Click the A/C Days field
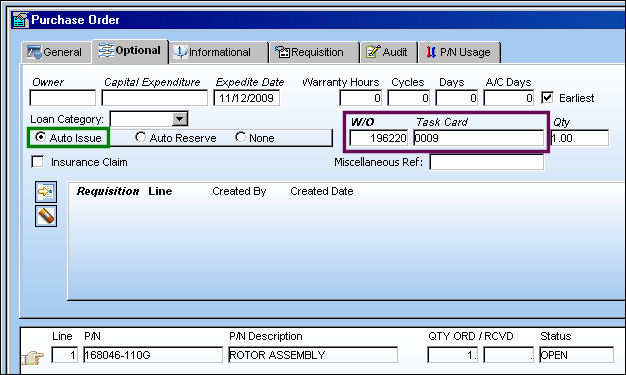626x375 pixels. (508, 98)
